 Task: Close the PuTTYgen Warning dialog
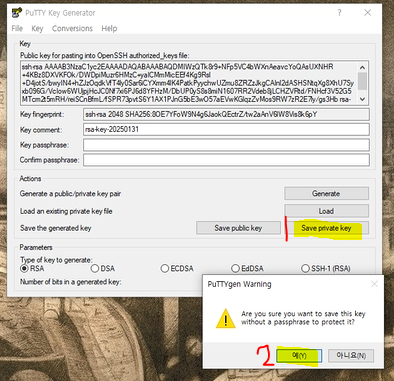(x=375, y=284)
